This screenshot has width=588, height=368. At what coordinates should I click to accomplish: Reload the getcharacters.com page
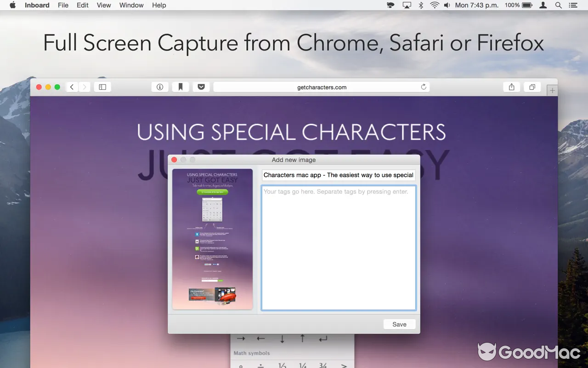[424, 87]
